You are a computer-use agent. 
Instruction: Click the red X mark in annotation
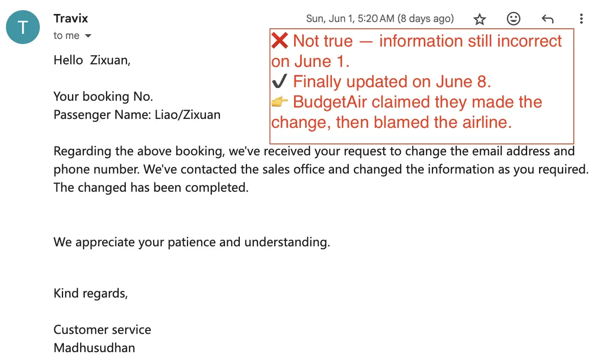click(x=280, y=41)
